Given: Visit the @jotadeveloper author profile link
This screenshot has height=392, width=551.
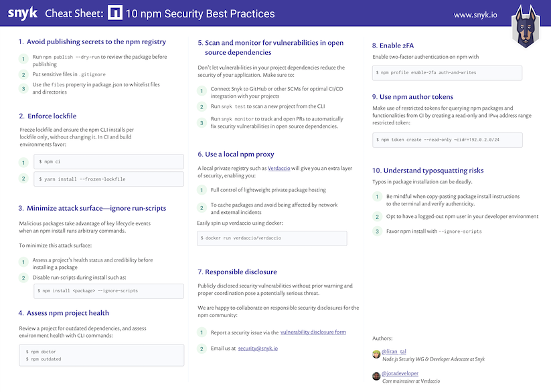Looking at the screenshot, I should click(400, 373).
